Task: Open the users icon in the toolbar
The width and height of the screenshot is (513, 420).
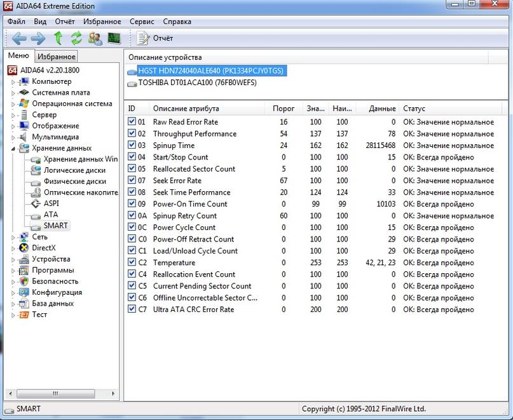Action: pos(95,38)
